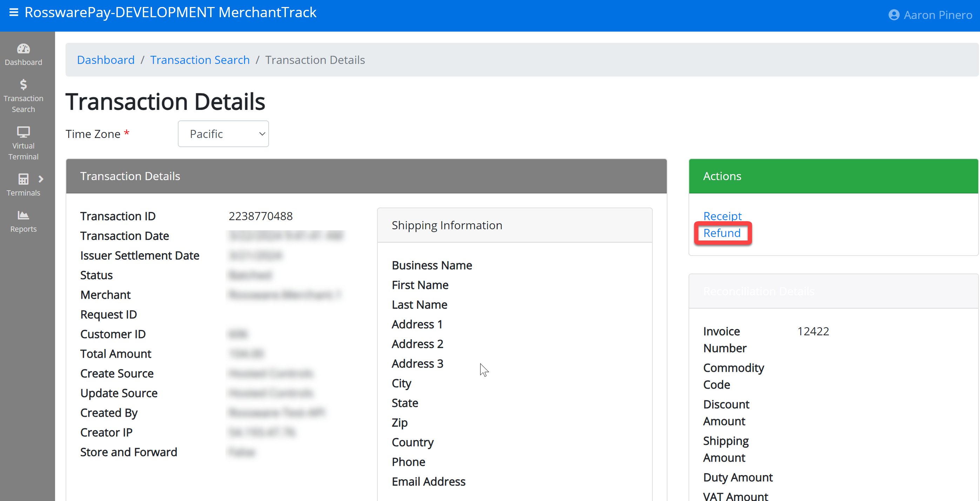Click the Terminals calculator icon

(23, 179)
